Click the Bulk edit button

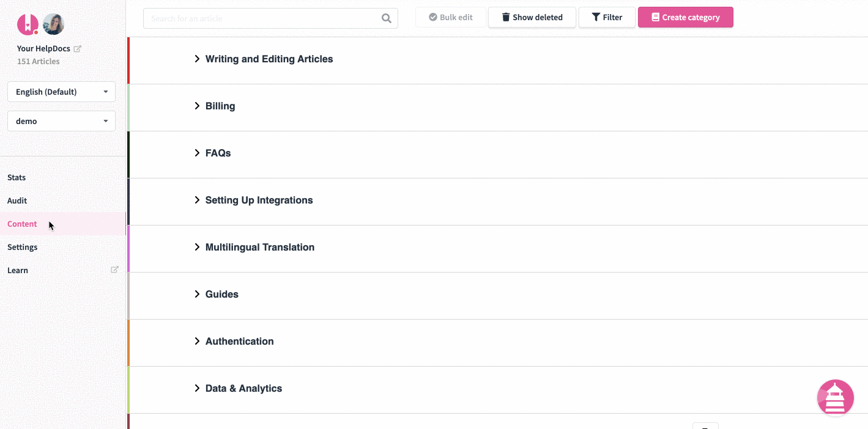tap(451, 17)
